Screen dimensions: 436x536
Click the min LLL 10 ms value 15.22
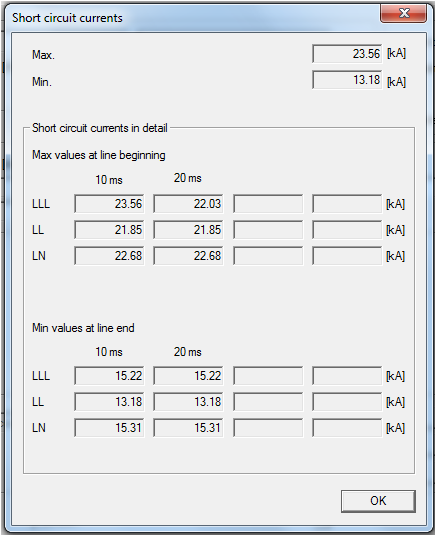[109, 376]
